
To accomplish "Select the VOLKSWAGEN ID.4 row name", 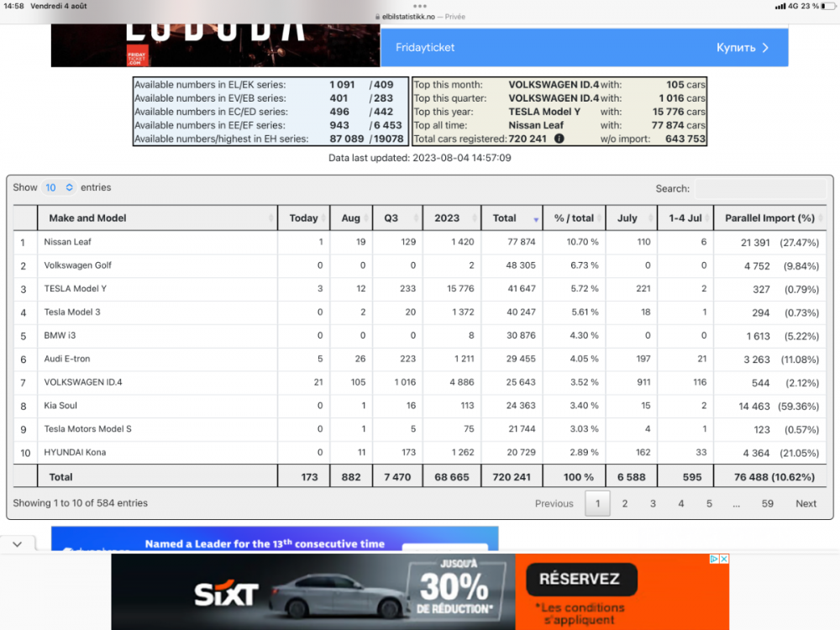I will click(x=83, y=382).
